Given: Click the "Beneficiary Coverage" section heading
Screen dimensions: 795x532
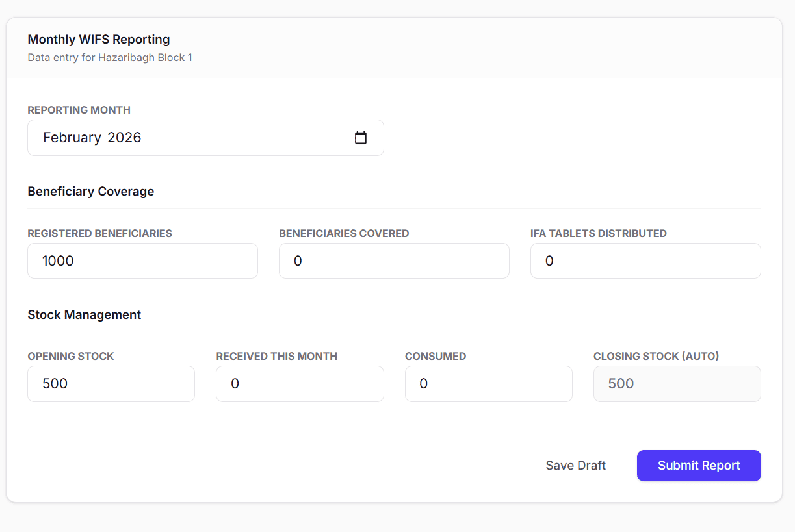Looking at the screenshot, I should (x=91, y=192).
